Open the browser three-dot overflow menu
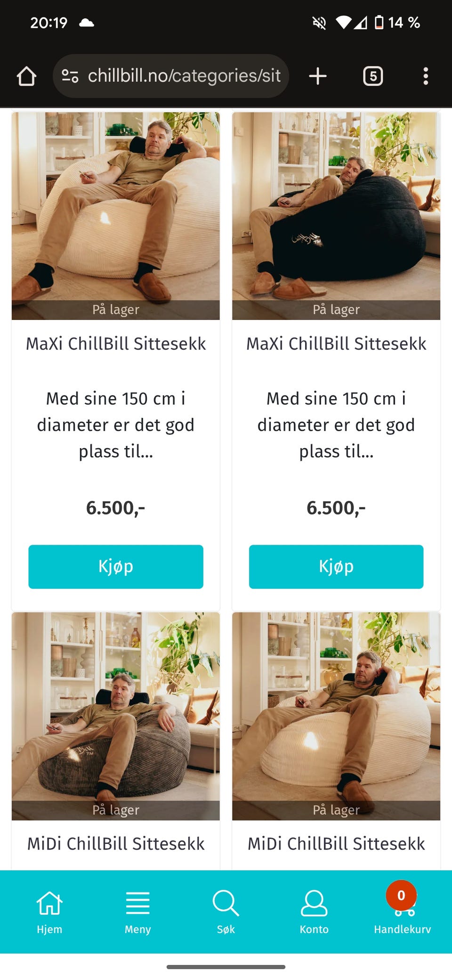 tap(426, 76)
